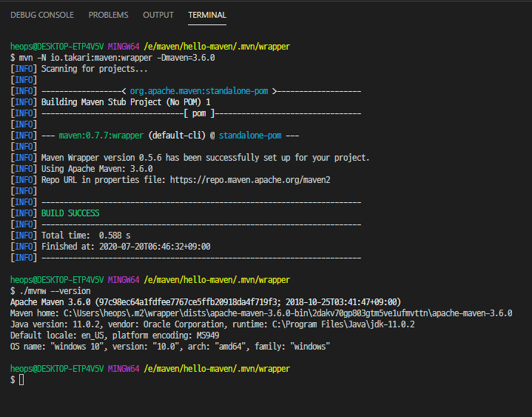Screen dimensions: 532x417
Task: Click the blue standalone-pom after default-cli
Action: pos(250,136)
